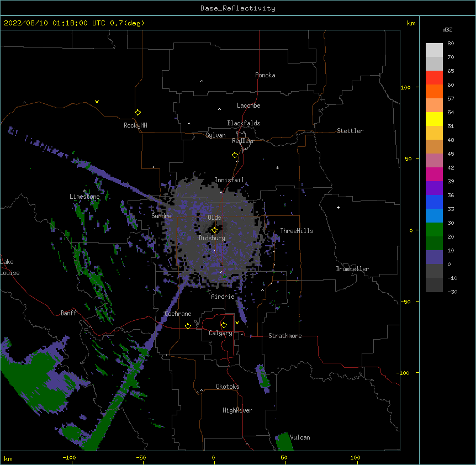Select the slate purple swatch below 10
This screenshot has height=465, width=476.
[x=434, y=257]
